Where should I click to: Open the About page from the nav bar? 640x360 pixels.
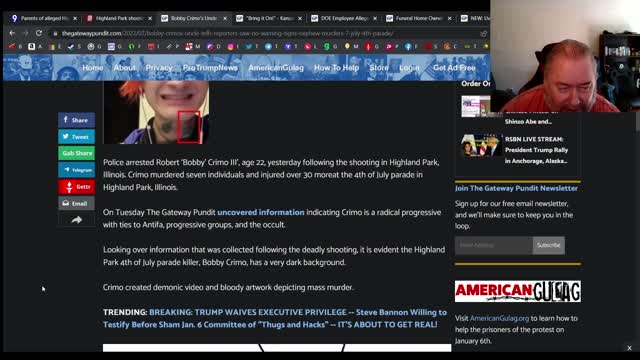pyautogui.click(x=124, y=68)
